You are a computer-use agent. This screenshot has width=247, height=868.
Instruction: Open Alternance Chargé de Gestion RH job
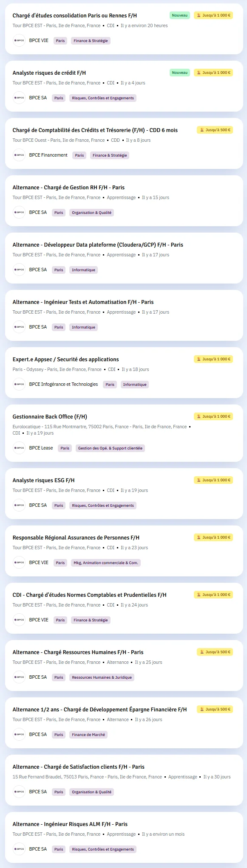click(68, 188)
